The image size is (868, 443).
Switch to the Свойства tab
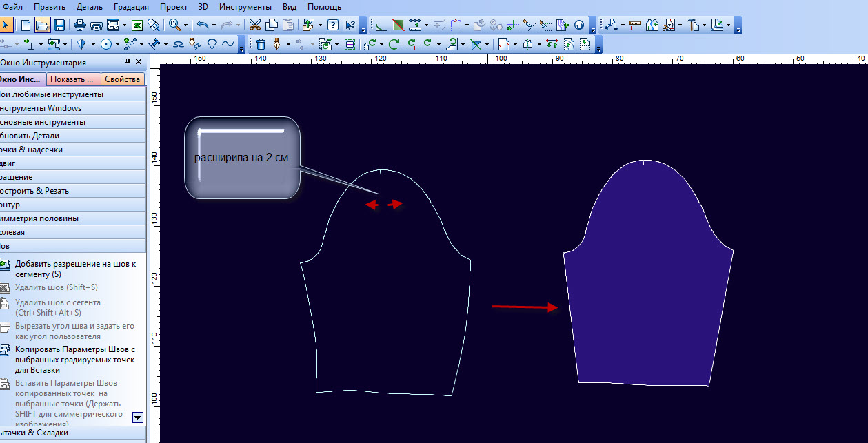coord(123,79)
